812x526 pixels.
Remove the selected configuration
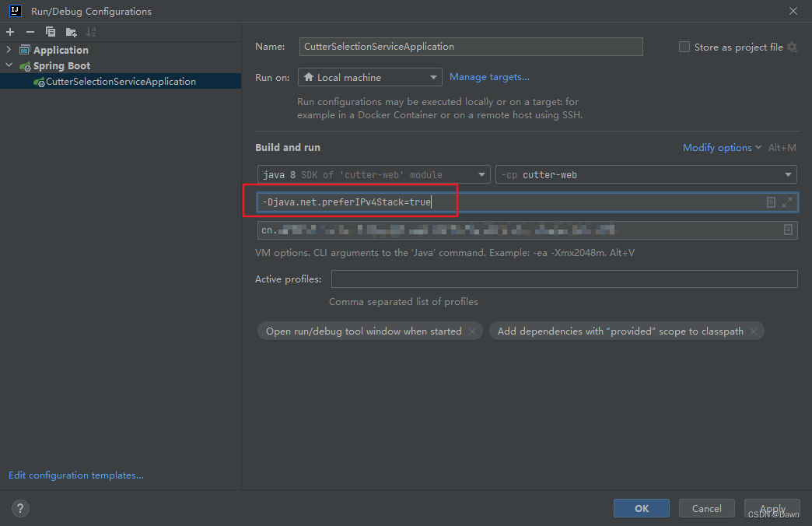pyautogui.click(x=30, y=32)
